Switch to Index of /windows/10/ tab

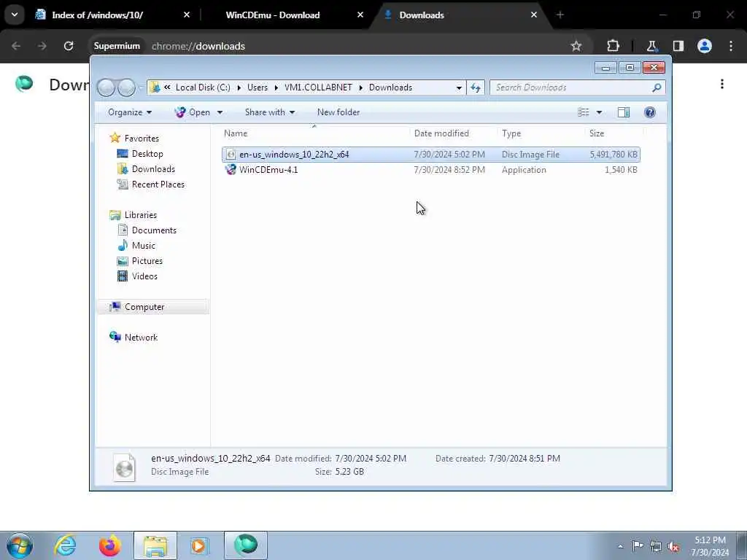[98, 15]
